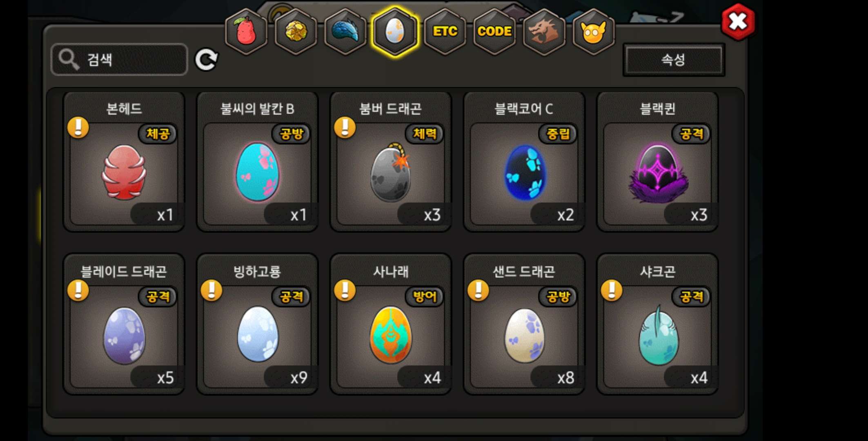The height and width of the screenshot is (441, 868).
Task: Open the fruit food category tab
Action: point(246,31)
